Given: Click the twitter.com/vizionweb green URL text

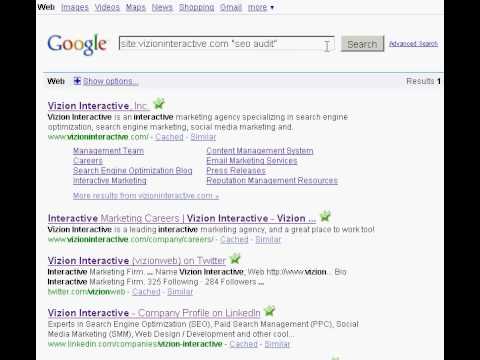Looking at the screenshot, I should coord(87,292).
